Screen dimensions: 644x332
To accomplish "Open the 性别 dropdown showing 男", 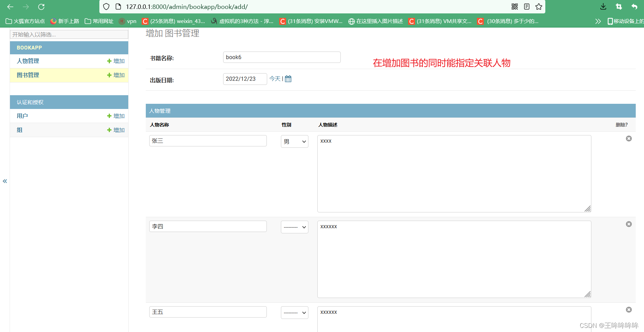I will (295, 142).
